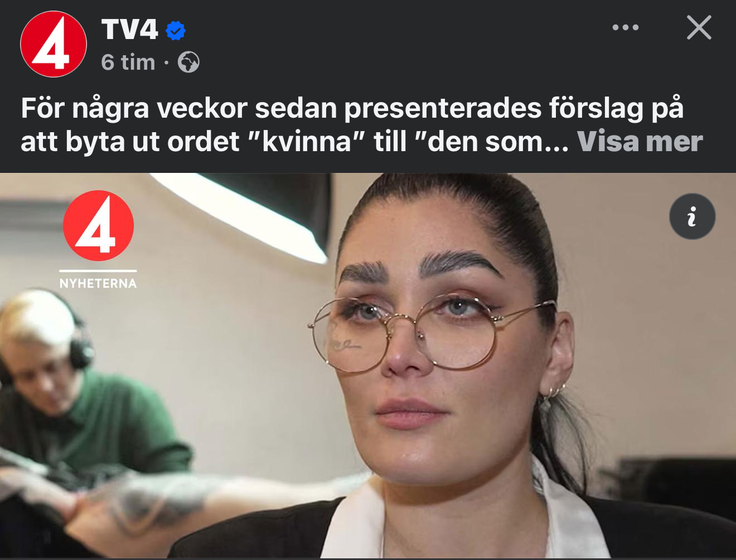This screenshot has width=736, height=560.
Task: Expand the caption with Visa mer
Action: pos(640,142)
